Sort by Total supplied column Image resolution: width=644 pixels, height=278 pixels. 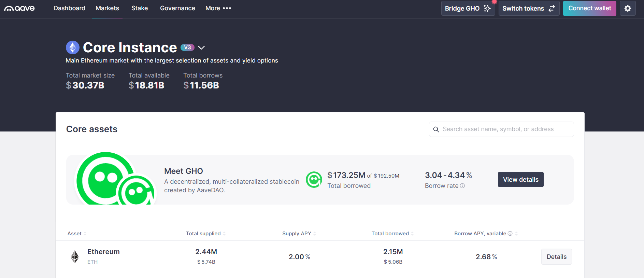click(x=205, y=234)
